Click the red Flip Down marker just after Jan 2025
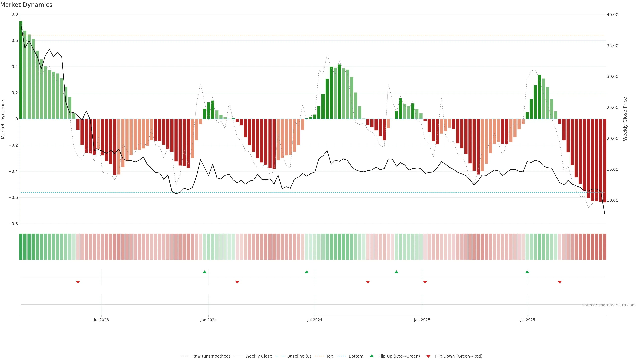 425,282
